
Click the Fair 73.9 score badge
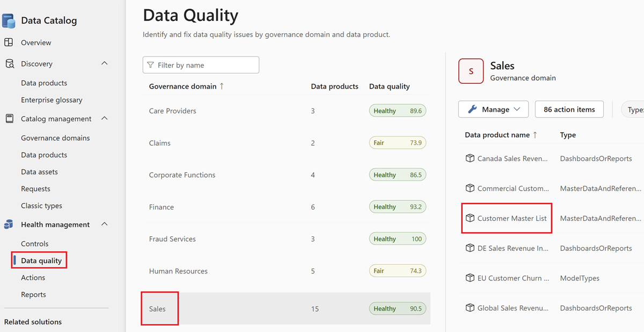tap(397, 143)
